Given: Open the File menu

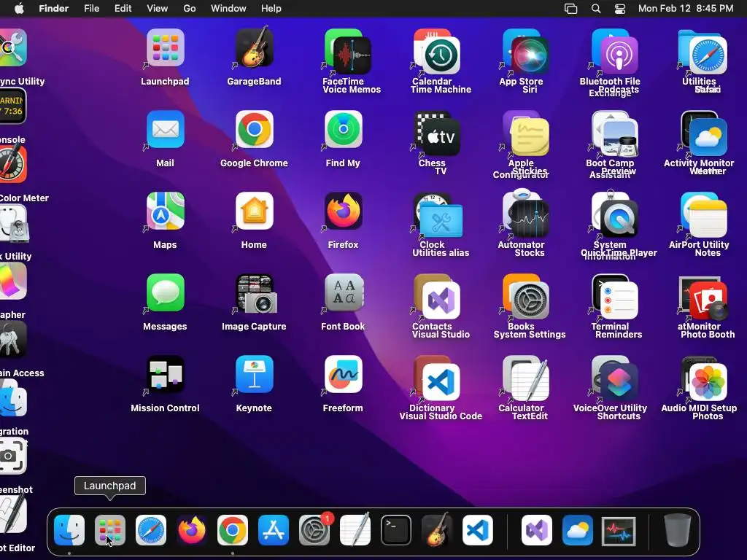Looking at the screenshot, I should point(91,9).
